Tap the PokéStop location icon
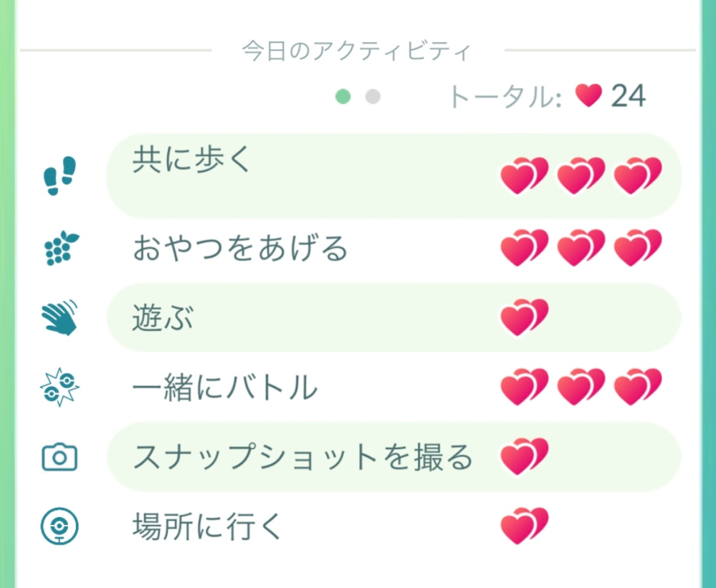Viewport: 716px width, 588px height. click(59, 526)
